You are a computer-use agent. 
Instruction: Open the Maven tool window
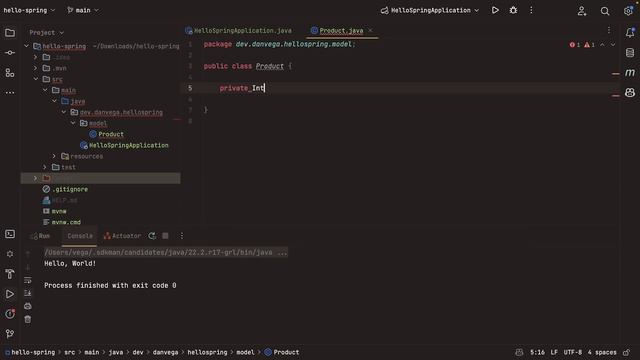click(x=630, y=73)
